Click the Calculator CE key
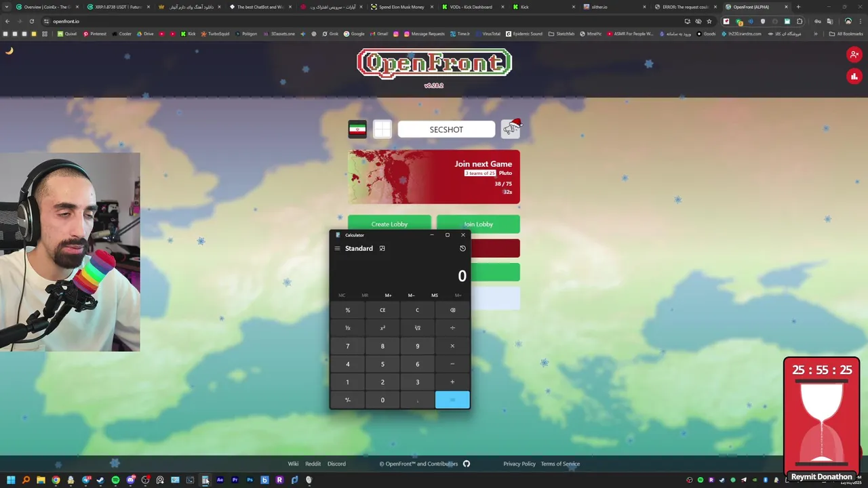 (x=382, y=310)
